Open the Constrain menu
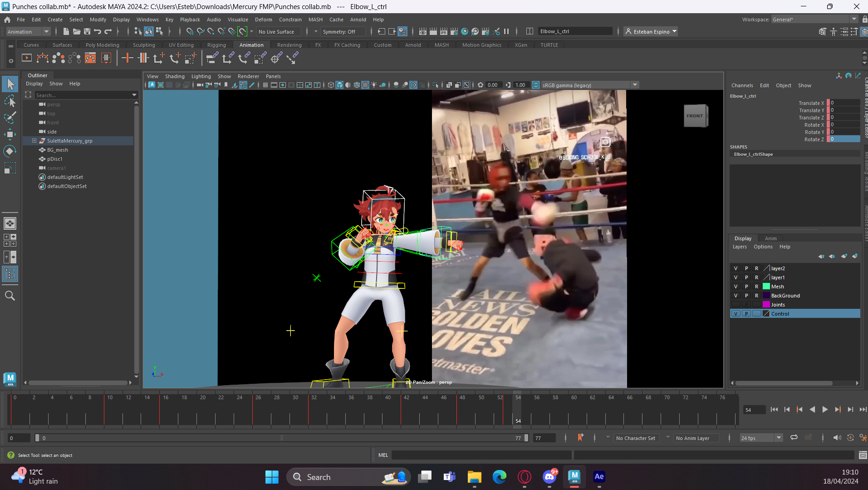Screen dimensions: 868x490 tap(290, 20)
